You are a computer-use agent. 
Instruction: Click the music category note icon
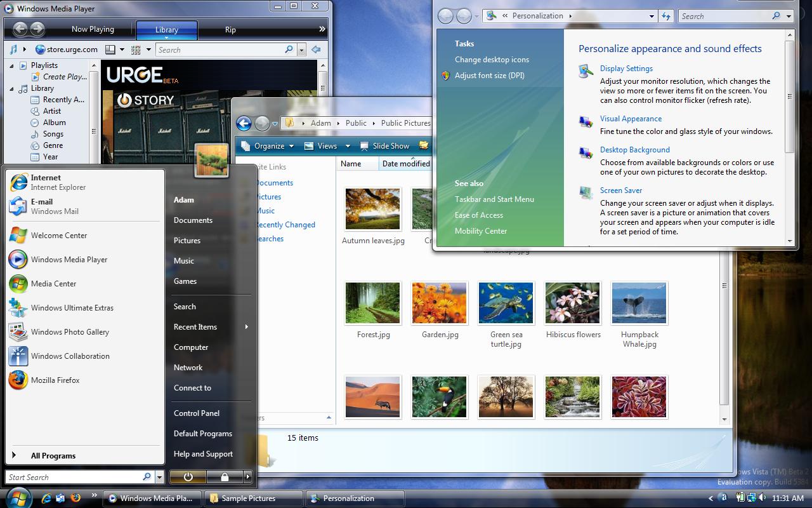point(13,49)
